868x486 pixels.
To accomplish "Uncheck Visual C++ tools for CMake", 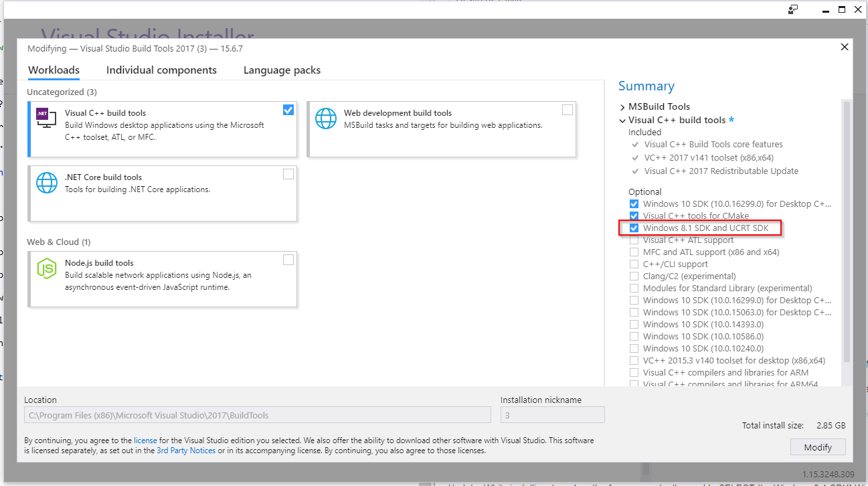I will 634,216.
